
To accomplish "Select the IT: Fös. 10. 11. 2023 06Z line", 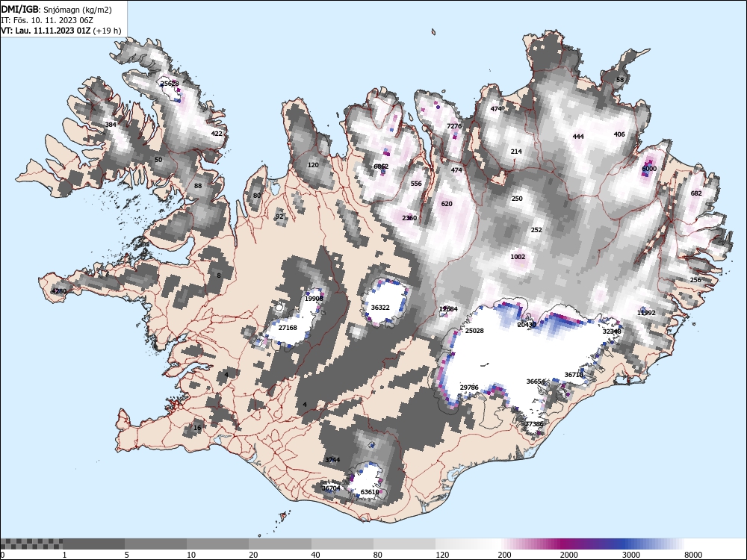I will [x=46, y=20].
